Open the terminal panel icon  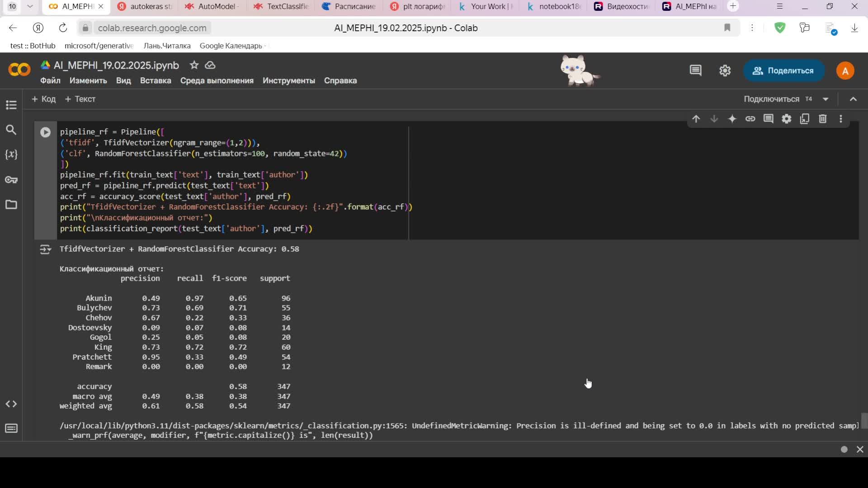pyautogui.click(x=11, y=428)
